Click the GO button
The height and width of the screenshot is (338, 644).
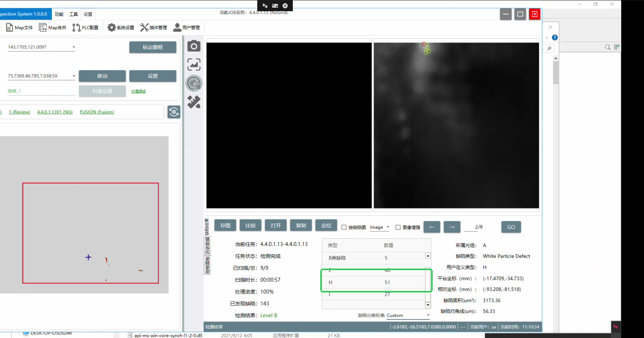(x=511, y=227)
